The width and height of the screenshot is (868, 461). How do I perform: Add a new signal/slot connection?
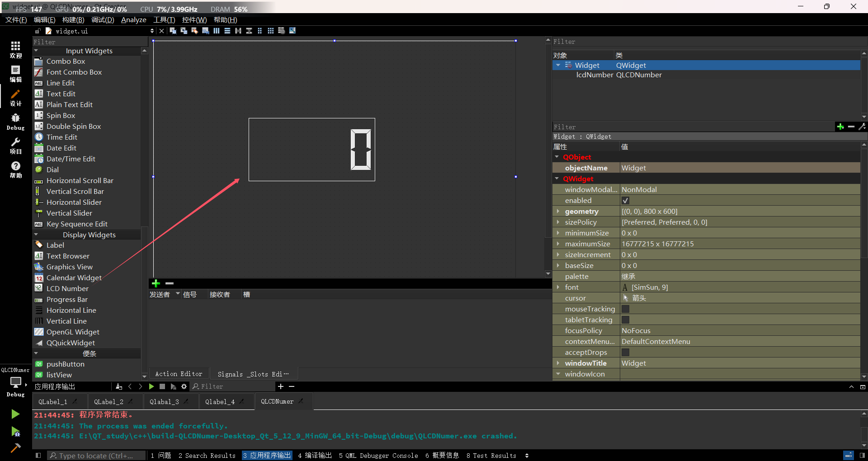156,283
